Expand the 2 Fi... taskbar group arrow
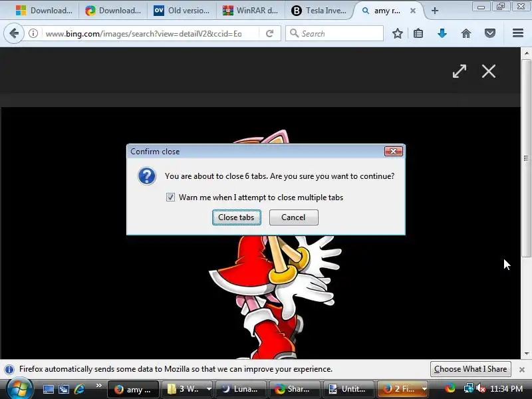 (424, 389)
